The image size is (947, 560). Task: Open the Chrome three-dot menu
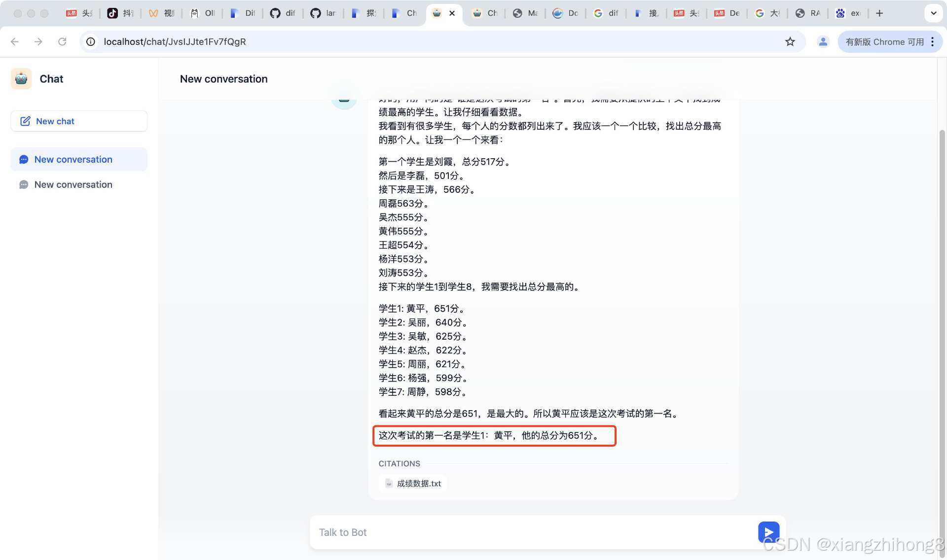[933, 41]
